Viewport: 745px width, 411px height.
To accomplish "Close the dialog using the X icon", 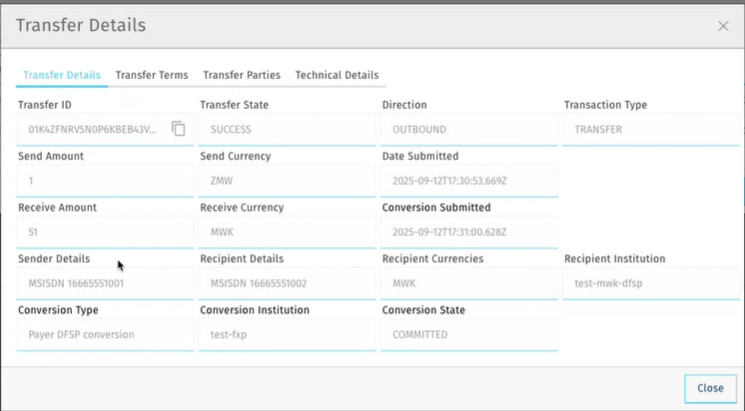I will click(x=723, y=26).
